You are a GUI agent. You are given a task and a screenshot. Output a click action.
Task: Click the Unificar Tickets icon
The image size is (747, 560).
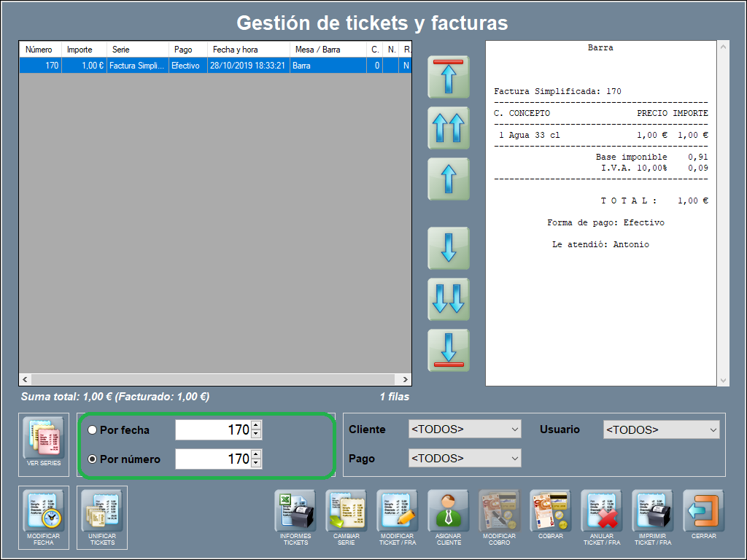102,512
